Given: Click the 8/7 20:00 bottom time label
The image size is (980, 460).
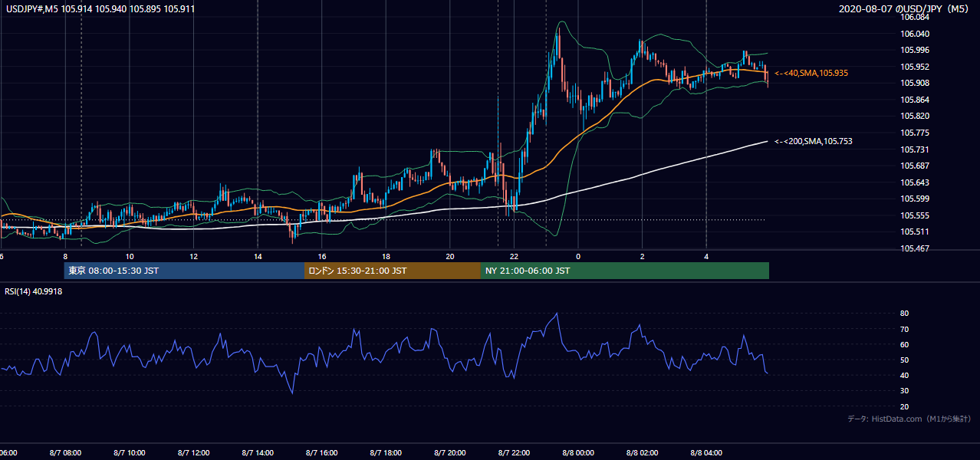Looking at the screenshot, I should click(450, 452).
